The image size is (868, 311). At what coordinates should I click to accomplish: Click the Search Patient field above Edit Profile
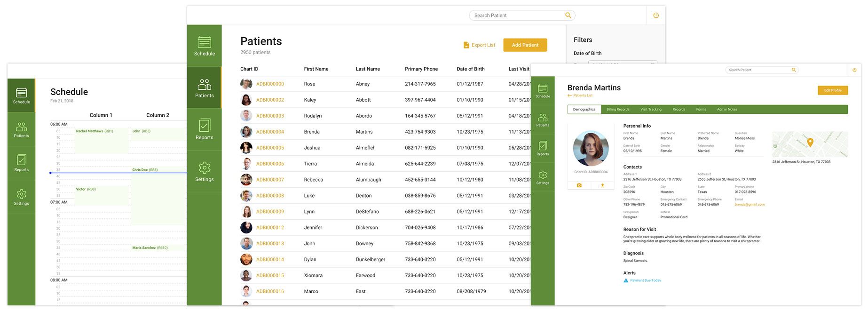point(758,70)
